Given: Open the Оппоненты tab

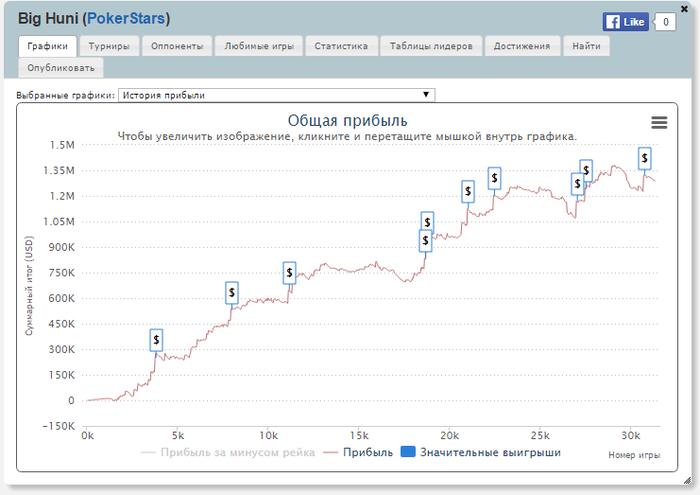Looking at the screenshot, I should (177, 46).
